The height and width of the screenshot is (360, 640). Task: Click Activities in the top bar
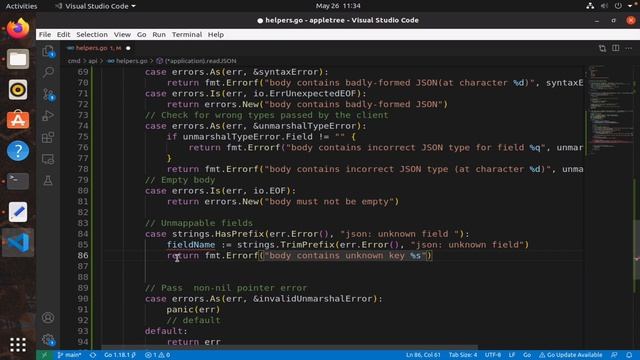point(21,6)
